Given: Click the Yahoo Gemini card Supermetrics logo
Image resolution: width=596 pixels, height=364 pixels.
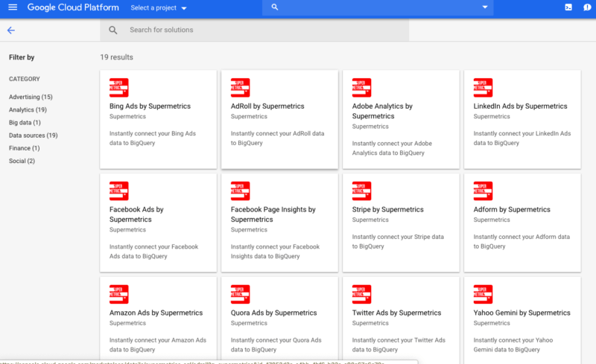Looking at the screenshot, I should [x=483, y=295].
